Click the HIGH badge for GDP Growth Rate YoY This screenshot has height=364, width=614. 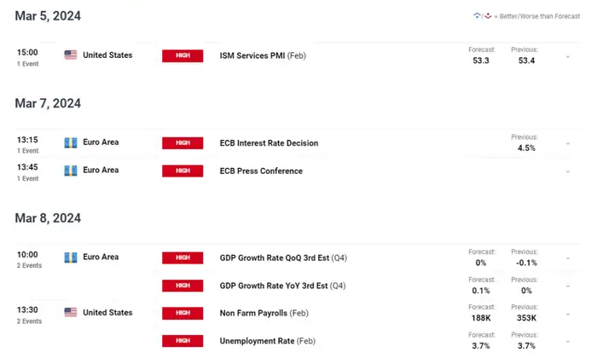(x=182, y=286)
